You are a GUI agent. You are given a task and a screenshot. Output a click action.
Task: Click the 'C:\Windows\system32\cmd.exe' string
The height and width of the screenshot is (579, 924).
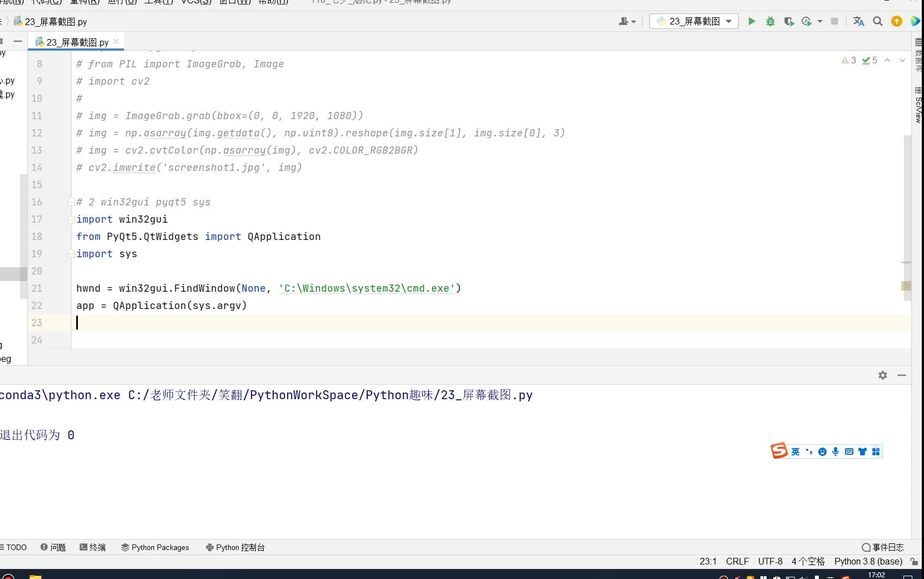point(367,288)
